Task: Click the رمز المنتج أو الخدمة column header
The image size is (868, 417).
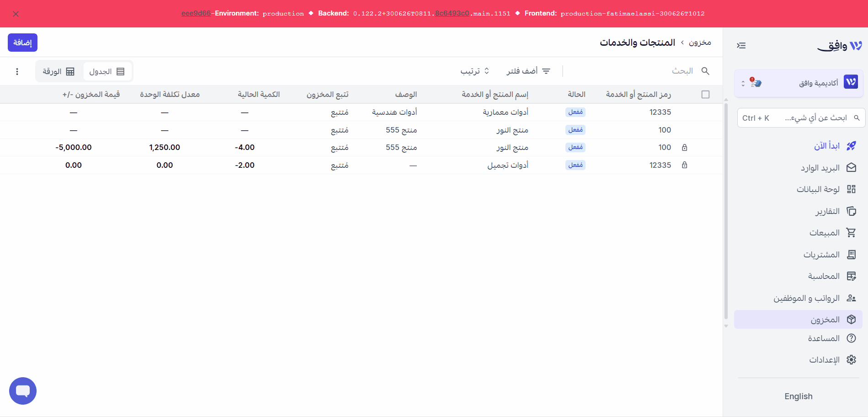Action: [x=639, y=95]
